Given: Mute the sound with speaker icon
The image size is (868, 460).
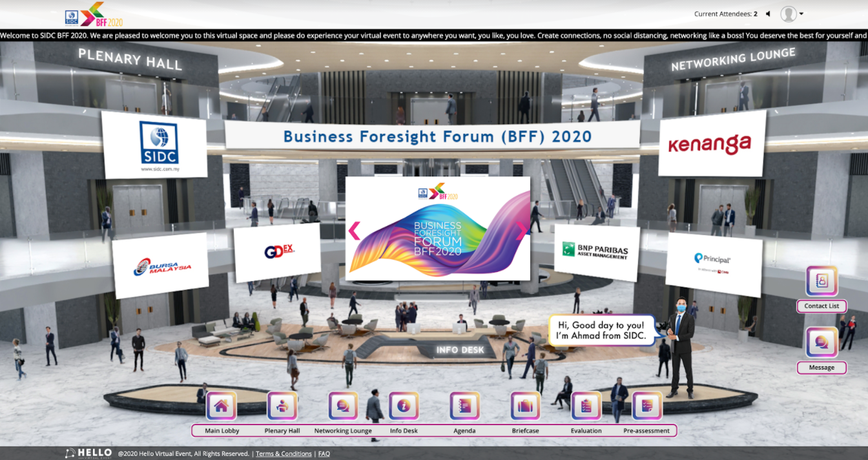Looking at the screenshot, I should pos(769,14).
